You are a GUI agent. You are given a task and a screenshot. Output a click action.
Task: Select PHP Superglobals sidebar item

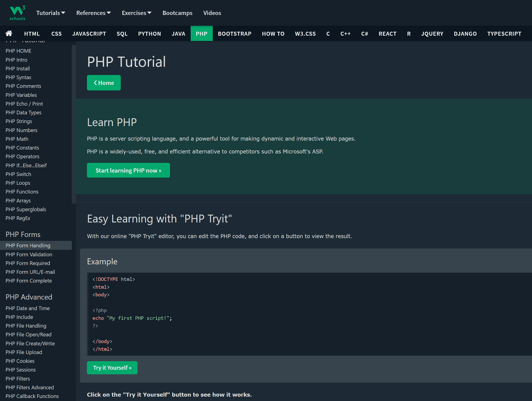(x=25, y=209)
